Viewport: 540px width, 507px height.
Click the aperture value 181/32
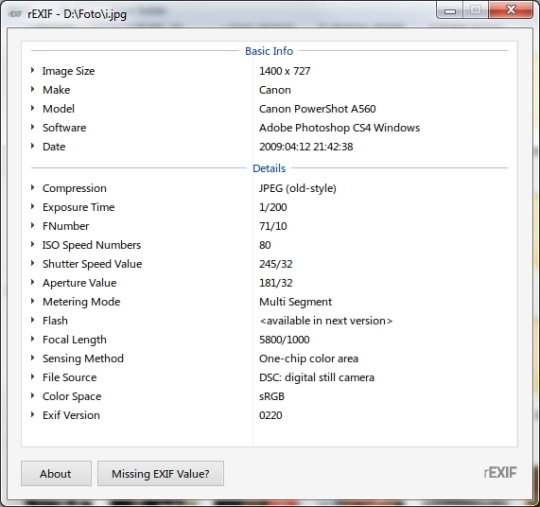tap(276, 283)
